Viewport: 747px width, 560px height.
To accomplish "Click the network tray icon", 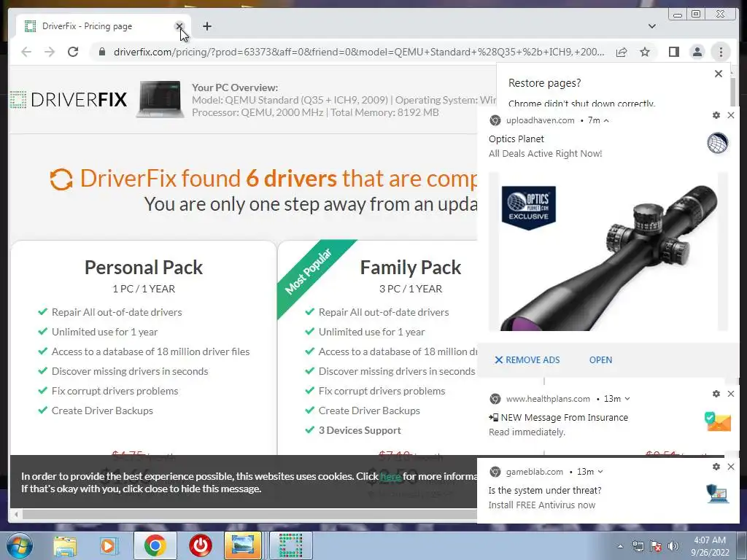I will (638, 546).
